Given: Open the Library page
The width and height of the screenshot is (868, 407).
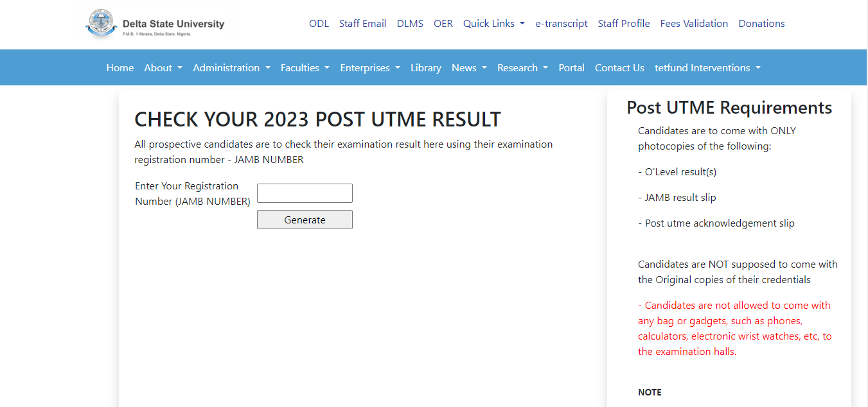Looking at the screenshot, I should coord(425,67).
